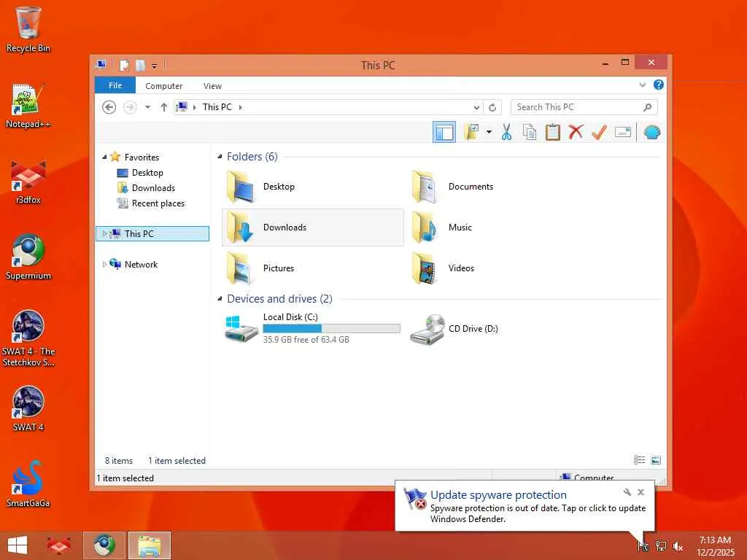The height and width of the screenshot is (560, 747).
Task: Switch to details view in status bar
Action: tap(639, 460)
